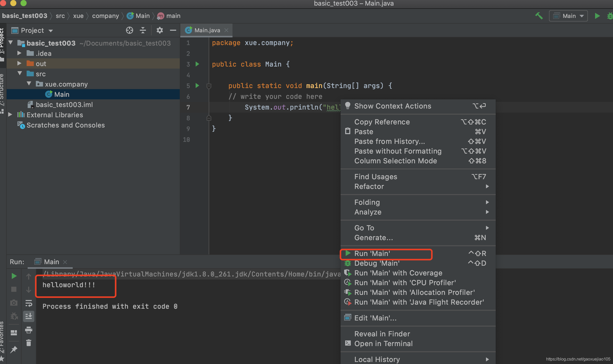613x364 pixels.
Task: Click the Build project hammer icon
Action: pyautogui.click(x=539, y=16)
